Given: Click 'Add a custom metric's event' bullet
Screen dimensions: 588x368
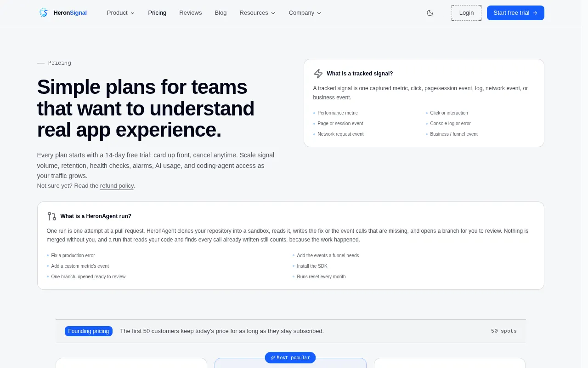Looking at the screenshot, I should point(80,266).
